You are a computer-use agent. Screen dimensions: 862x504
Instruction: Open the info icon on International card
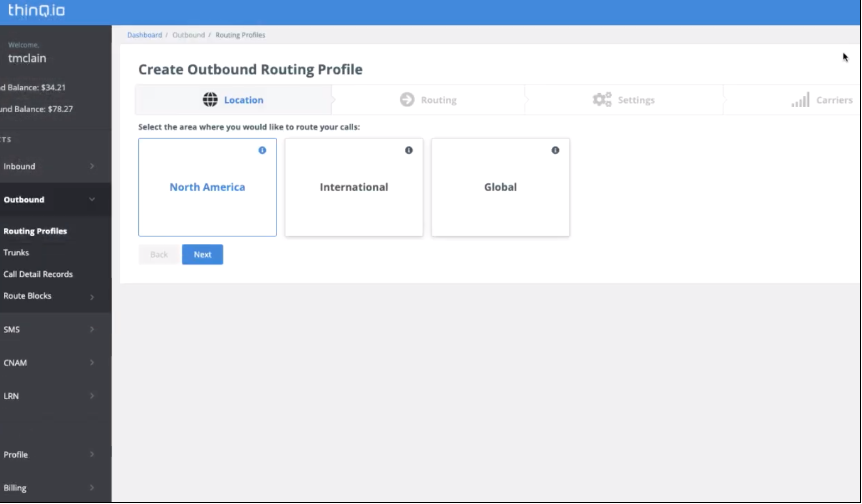click(409, 150)
